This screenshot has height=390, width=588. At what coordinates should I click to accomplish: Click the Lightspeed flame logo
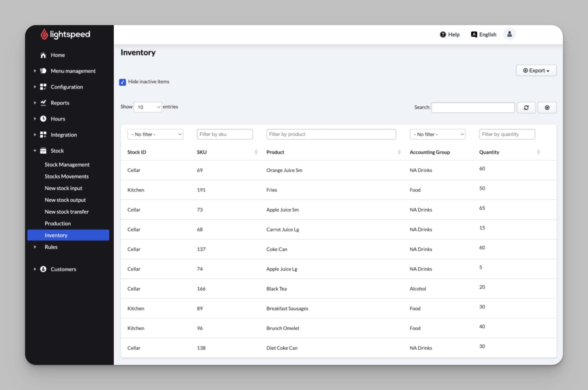coord(44,34)
